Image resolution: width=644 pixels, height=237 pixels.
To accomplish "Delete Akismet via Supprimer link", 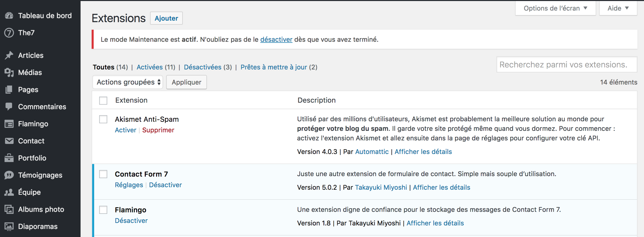I will 158,130.
